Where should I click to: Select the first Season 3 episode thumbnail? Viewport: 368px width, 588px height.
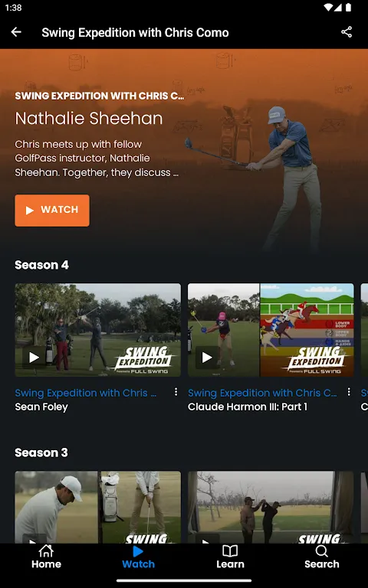coord(97,507)
